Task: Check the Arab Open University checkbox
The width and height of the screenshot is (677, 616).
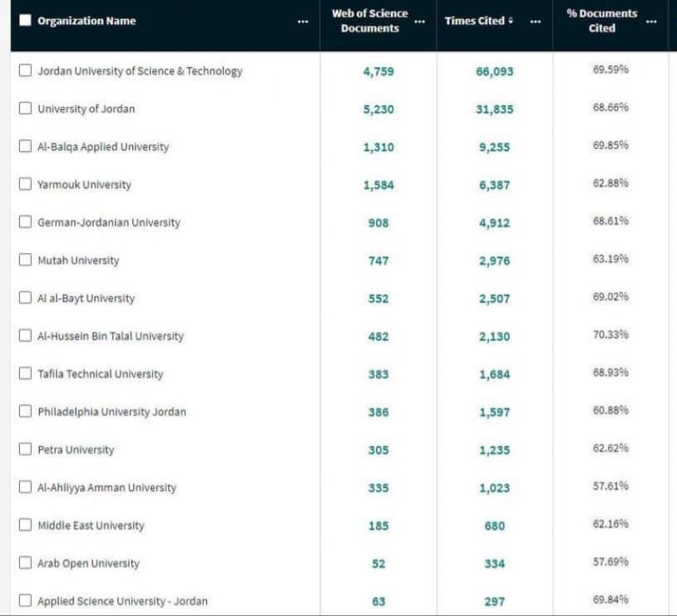Action: coord(25,563)
